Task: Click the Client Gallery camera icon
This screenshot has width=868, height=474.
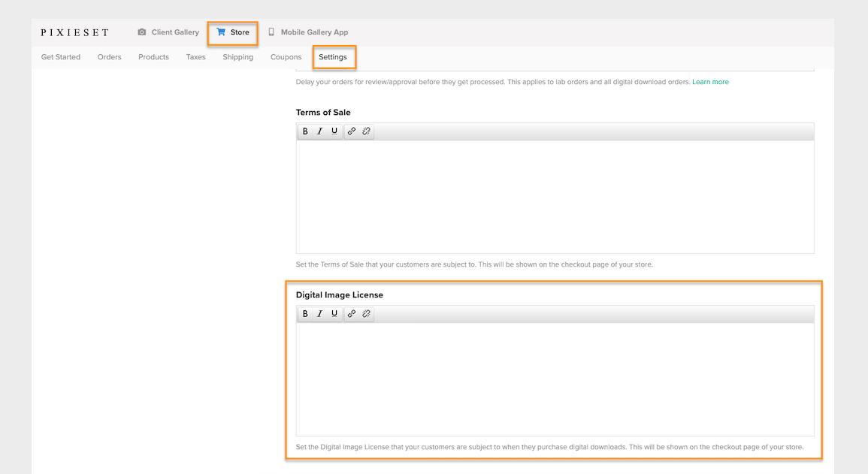Action: (x=142, y=32)
